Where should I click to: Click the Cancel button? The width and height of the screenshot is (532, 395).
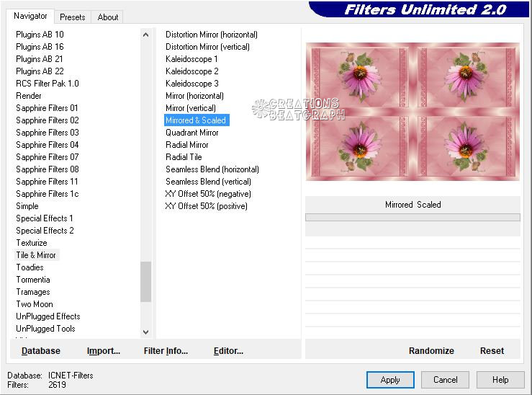pyautogui.click(x=445, y=380)
